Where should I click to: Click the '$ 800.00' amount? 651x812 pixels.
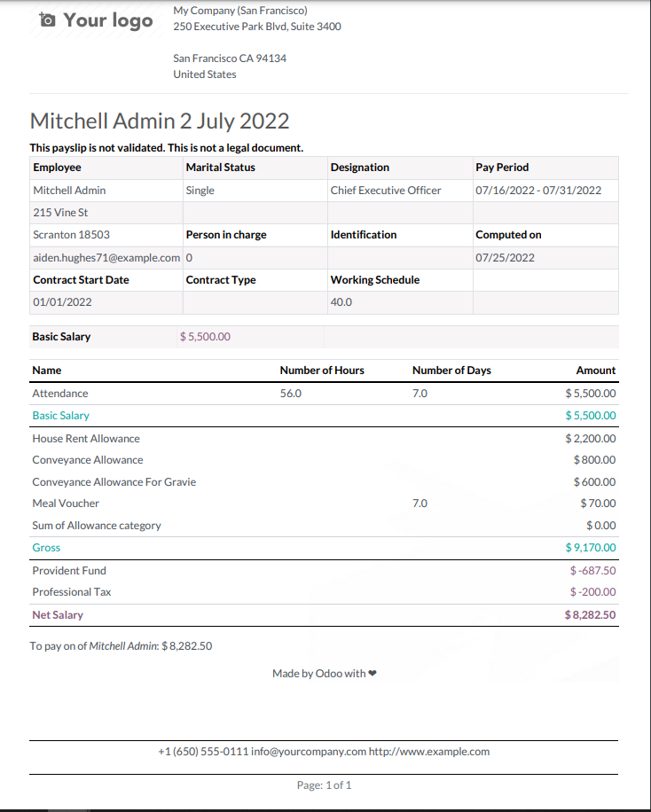tap(594, 460)
